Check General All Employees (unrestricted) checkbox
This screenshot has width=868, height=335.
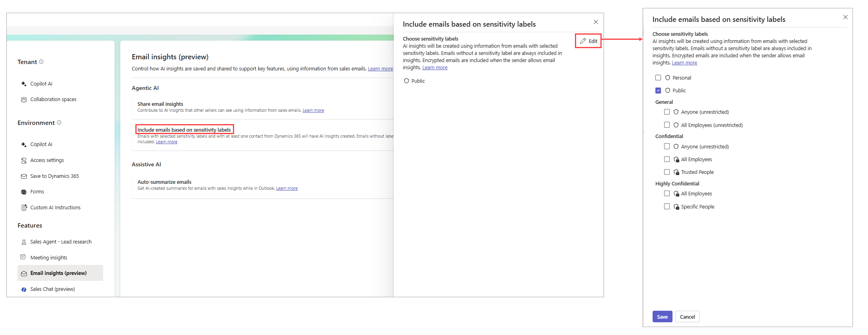(667, 125)
